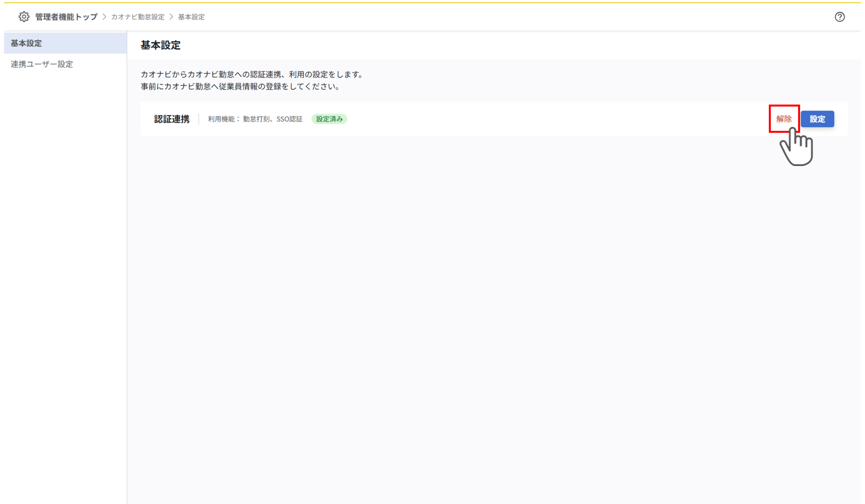
Task: Click the gear icon beside 管理者機能トップ
Action: click(23, 16)
